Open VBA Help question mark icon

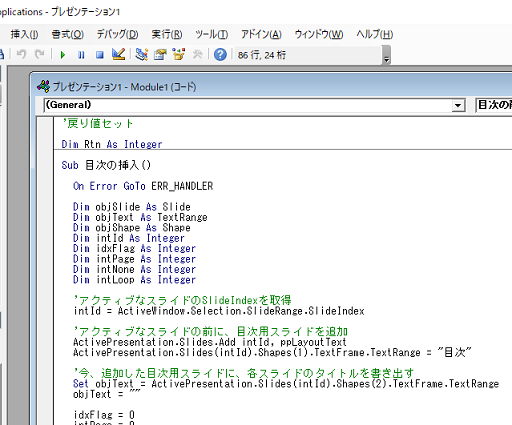220,54
